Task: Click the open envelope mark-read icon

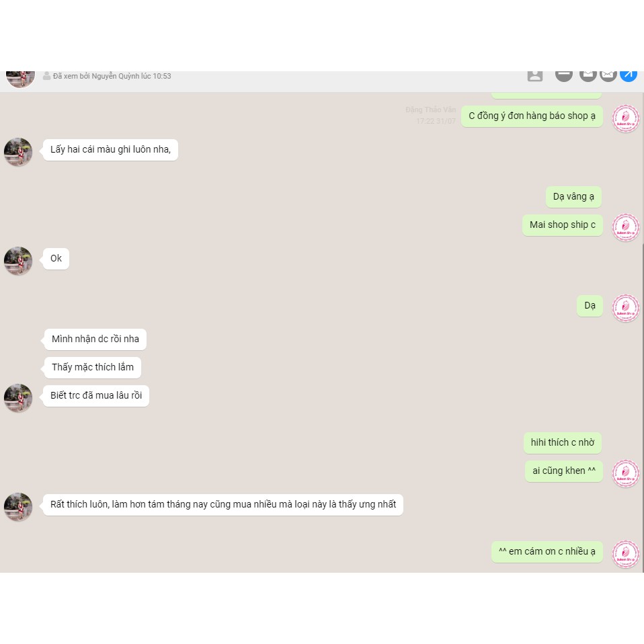Action: (588, 75)
